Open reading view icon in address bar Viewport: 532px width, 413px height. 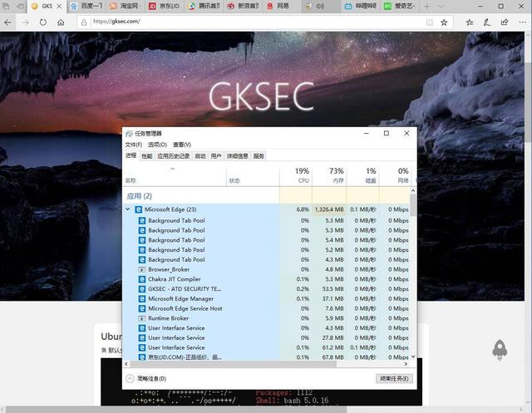coord(429,22)
